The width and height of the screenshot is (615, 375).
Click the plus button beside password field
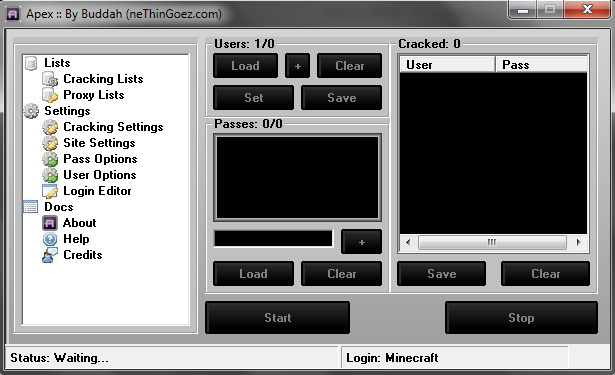(361, 242)
